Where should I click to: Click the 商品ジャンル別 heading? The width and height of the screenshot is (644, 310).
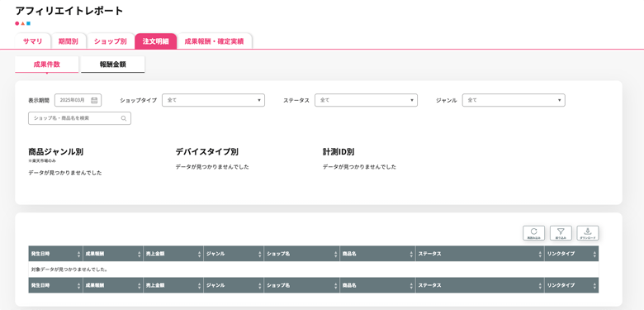[56, 152]
